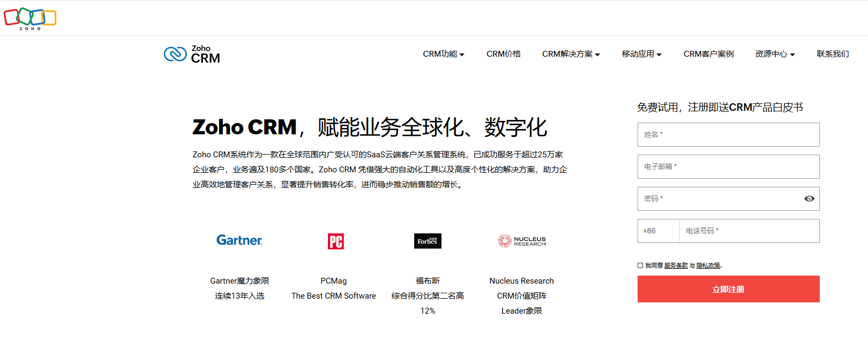868x350 pixels.
Task: Click the 立即注册 sign-up button
Action: pyautogui.click(x=729, y=289)
